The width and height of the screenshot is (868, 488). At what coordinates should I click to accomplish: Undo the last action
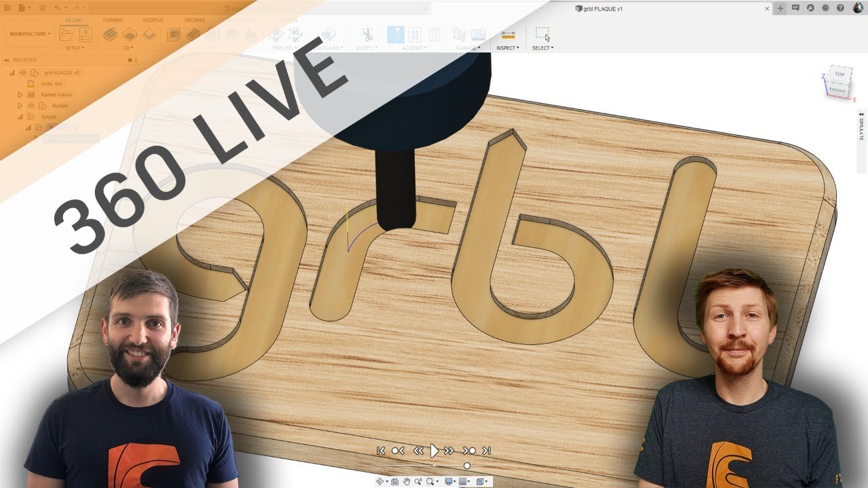coord(58,8)
